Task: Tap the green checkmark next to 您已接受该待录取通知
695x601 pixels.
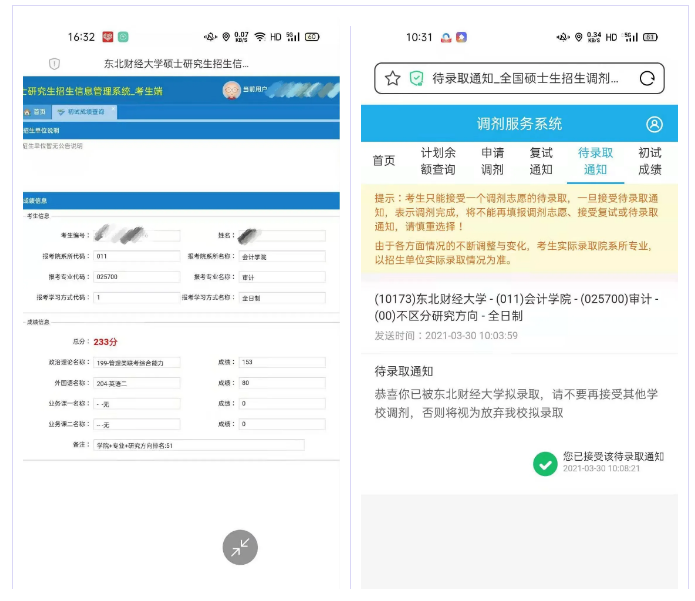Action: (x=545, y=464)
